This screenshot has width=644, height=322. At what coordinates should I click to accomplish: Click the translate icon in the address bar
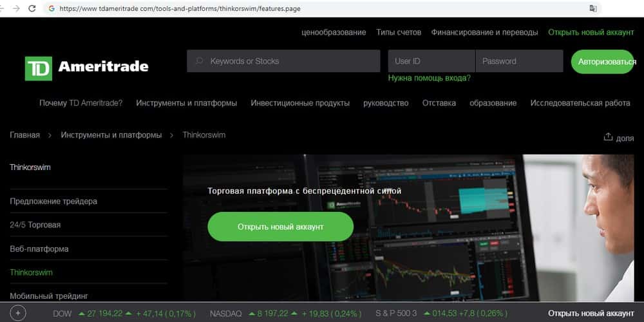click(x=592, y=8)
